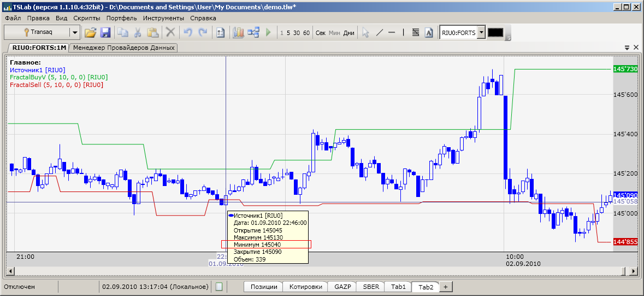Select the arrow cursor pointer tool
This screenshot has height=296, width=644.
tap(365, 32)
